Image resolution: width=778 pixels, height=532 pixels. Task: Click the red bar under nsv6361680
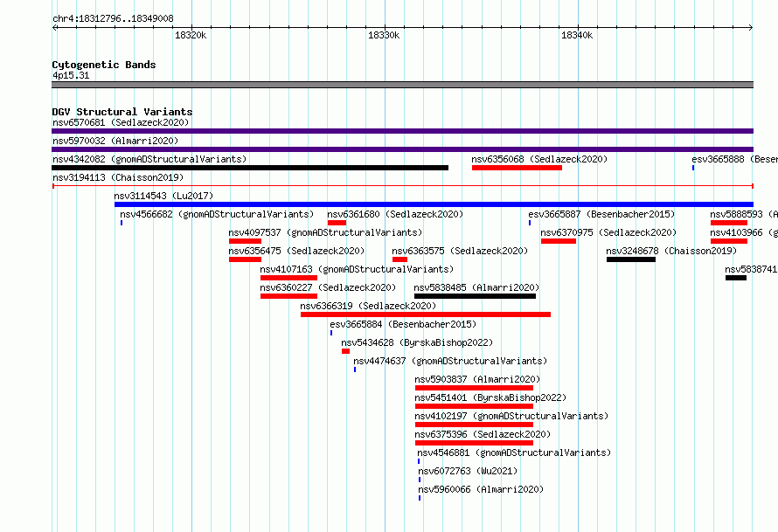pos(337,223)
